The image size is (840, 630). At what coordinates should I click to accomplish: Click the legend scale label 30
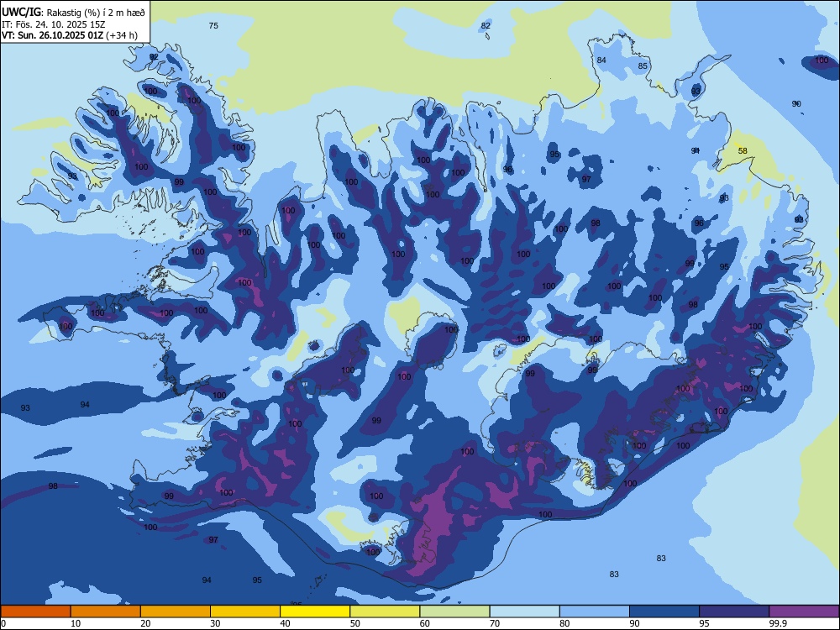click(x=215, y=623)
